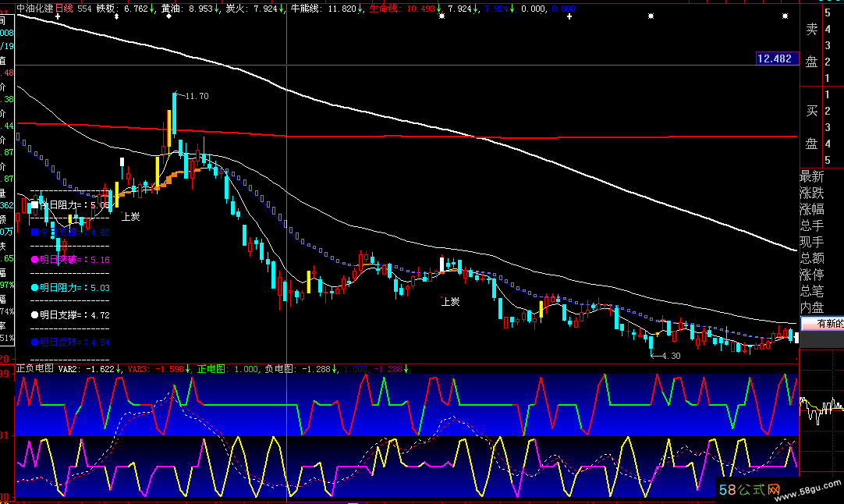This screenshot has height=504, width=844.
Task: Click the 11.70 high price marker
Action: coord(197,96)
